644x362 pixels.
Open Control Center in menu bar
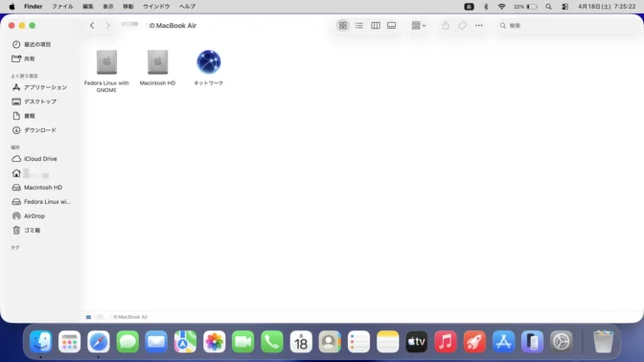point(565,7)
